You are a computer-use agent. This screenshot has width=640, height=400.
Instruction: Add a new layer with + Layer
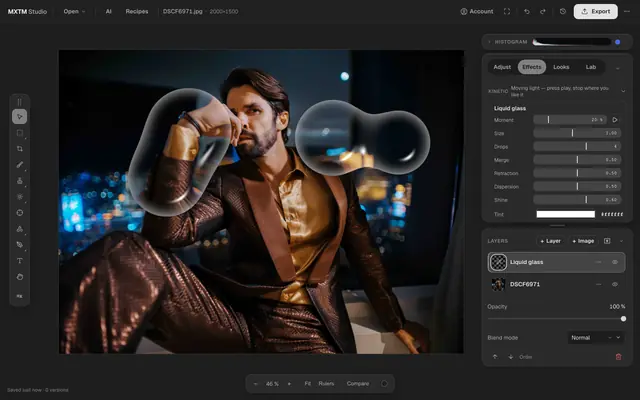(551, 241)
